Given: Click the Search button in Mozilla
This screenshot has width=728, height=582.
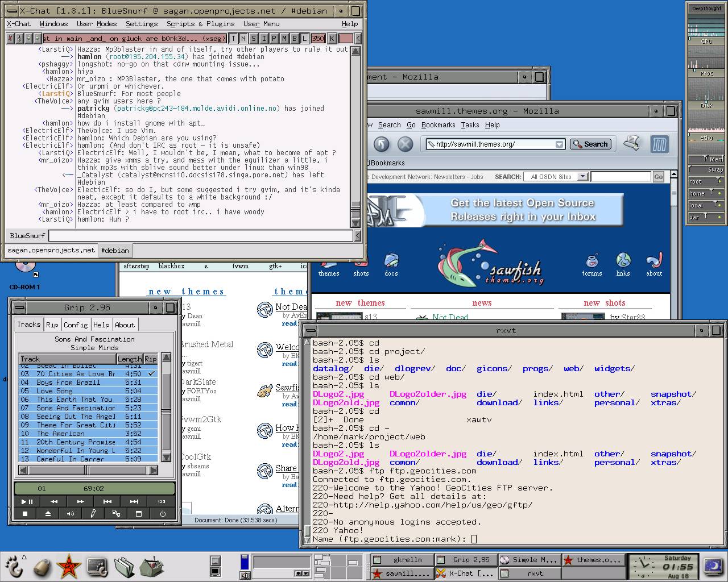Looking at the screenshot, I should tap(590, 144).
